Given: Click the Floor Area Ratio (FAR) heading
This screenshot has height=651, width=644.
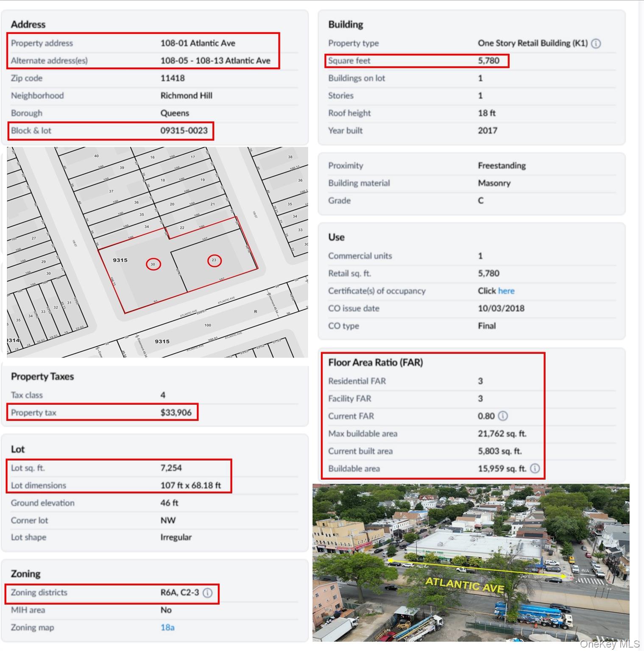Looking at the screenshot, I should pyautogui.click(x=376, y=362).
